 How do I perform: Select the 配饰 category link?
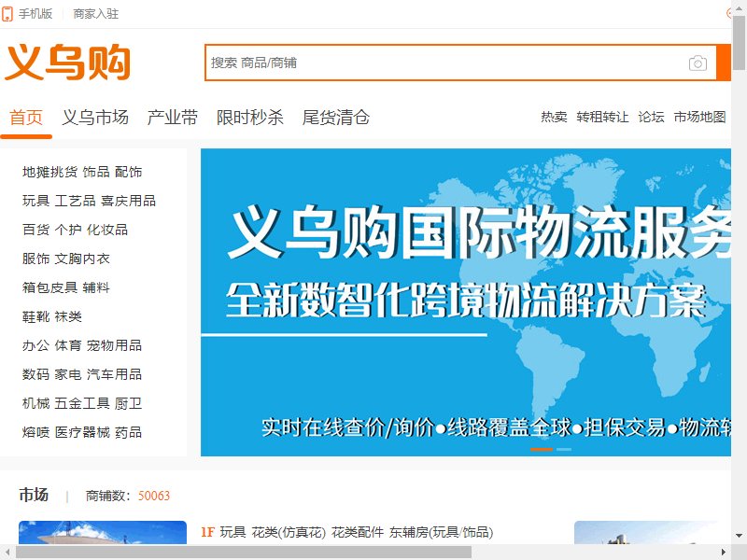point(129,172)
